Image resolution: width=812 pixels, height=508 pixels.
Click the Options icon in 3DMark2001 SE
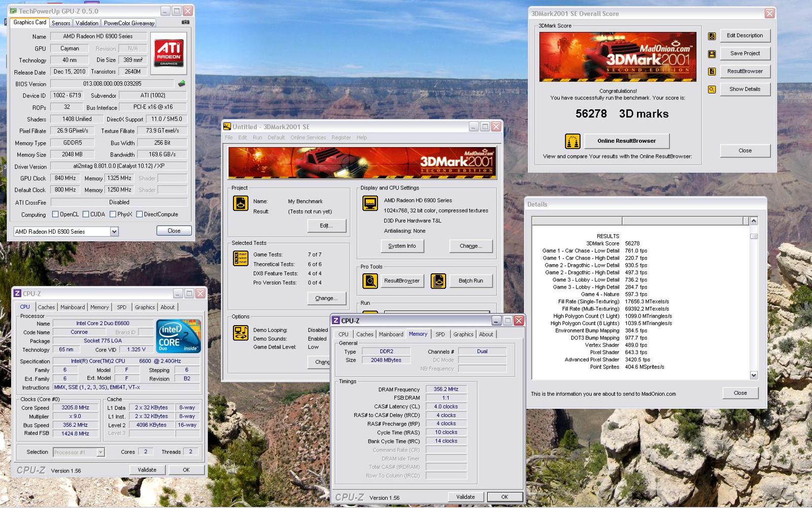tap(241, 333)
